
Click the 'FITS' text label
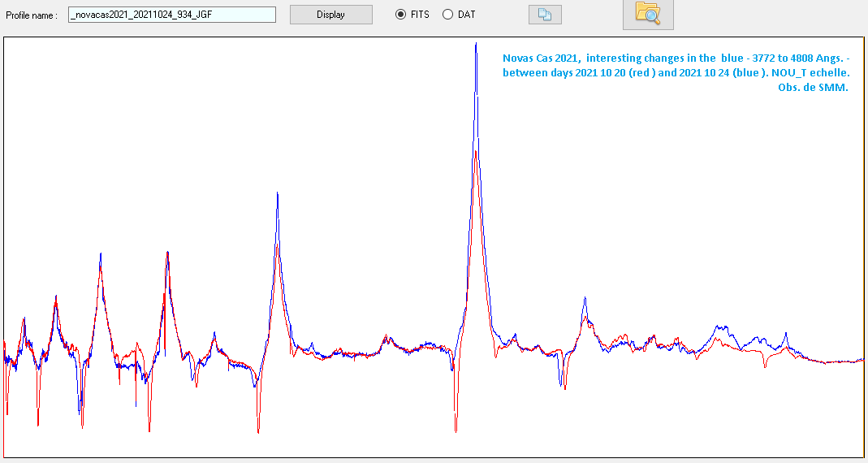click(x=419, y=15)
